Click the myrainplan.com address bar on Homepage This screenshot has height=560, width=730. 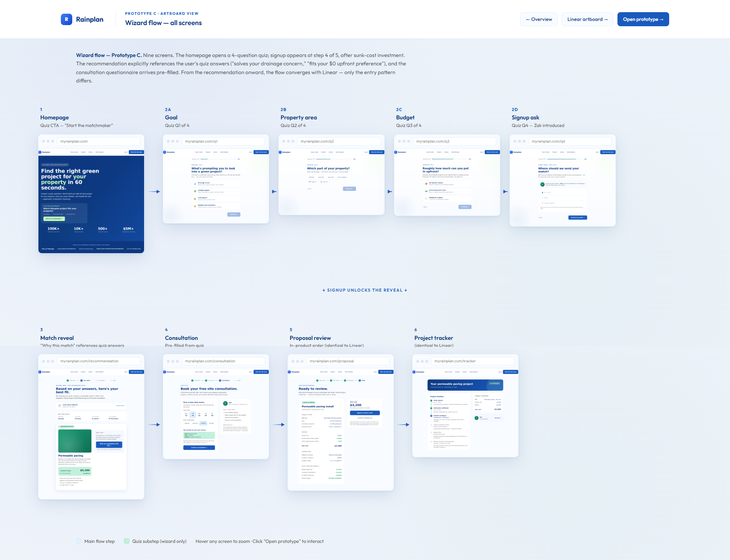coord(98,141)
